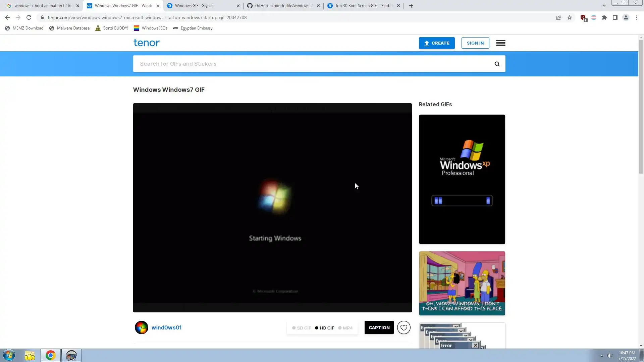
Task: Click the CREATE upload button
Action: (436, 43)
